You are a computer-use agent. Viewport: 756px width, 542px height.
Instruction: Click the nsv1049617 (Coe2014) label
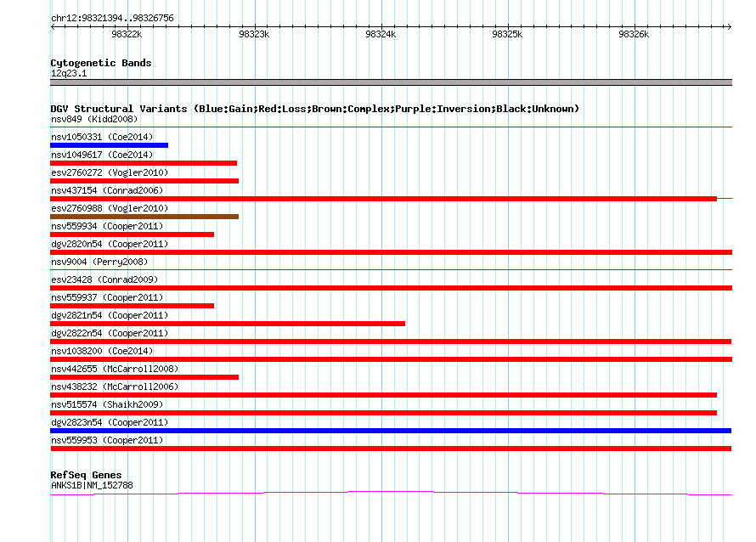(102, 155)
